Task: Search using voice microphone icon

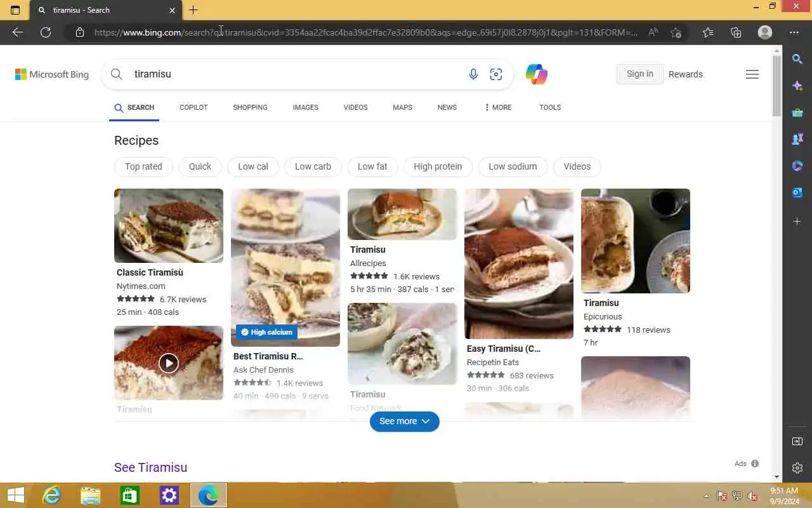Action: (473, 74)
